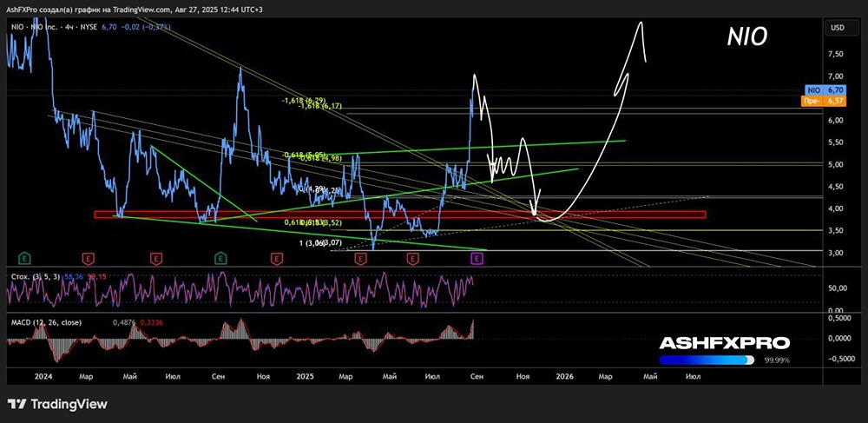Click the 3,00 price axis label
This screenshot has height=423, width=868.
(837, 253)
